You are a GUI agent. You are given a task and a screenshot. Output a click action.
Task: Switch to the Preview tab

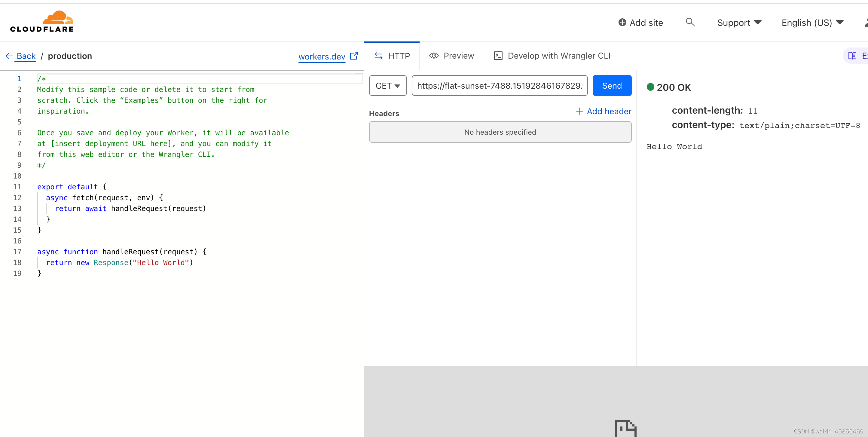(451, 56)
